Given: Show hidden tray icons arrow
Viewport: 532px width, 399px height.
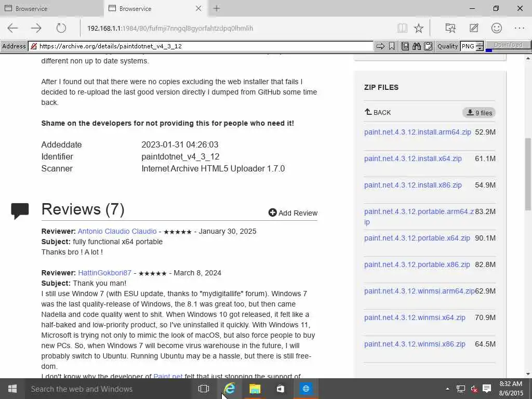Looking at the screenshot, I should [447, 389].
